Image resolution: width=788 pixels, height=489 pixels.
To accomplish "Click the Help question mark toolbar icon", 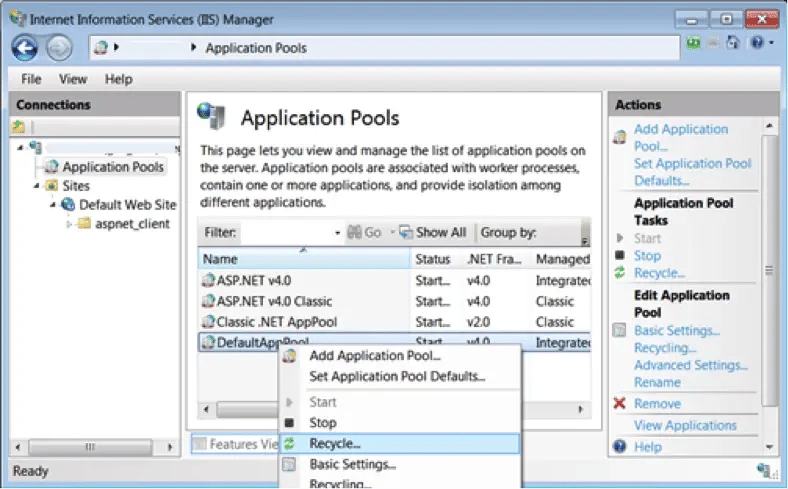I will 757,44.
